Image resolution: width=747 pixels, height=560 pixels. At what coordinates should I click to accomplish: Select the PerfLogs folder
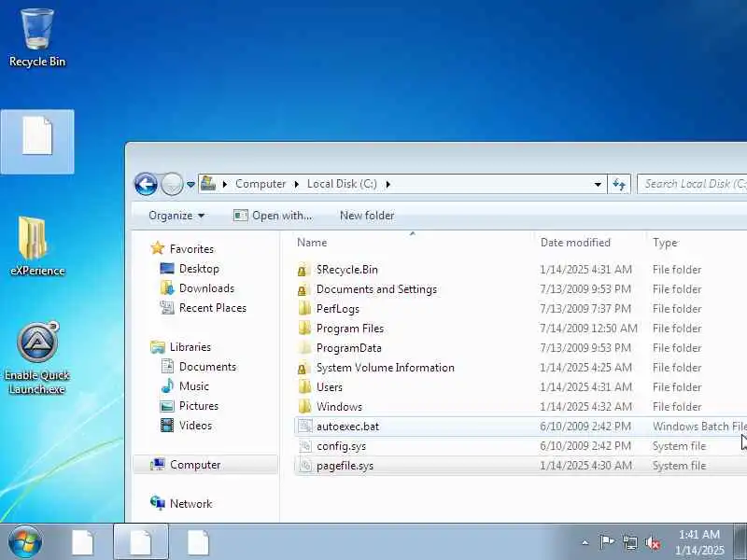click(x=521, y=309)
